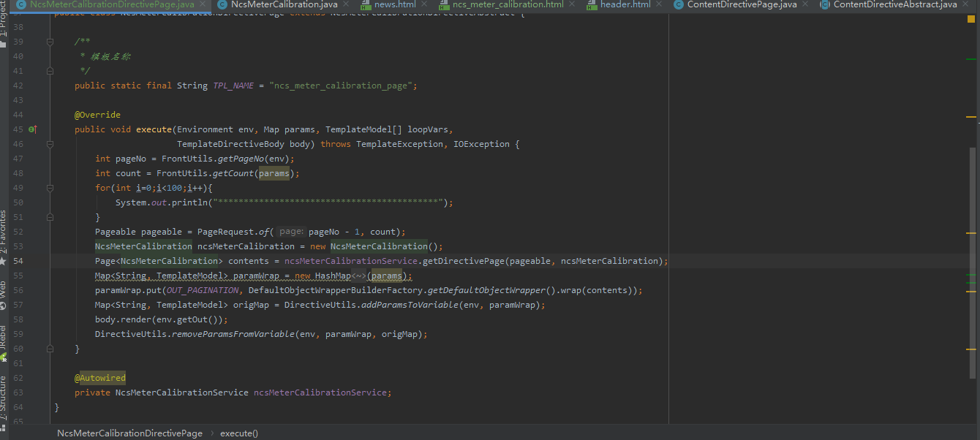Switch to the ContentDirectivePage.java tab

[742, 5]
